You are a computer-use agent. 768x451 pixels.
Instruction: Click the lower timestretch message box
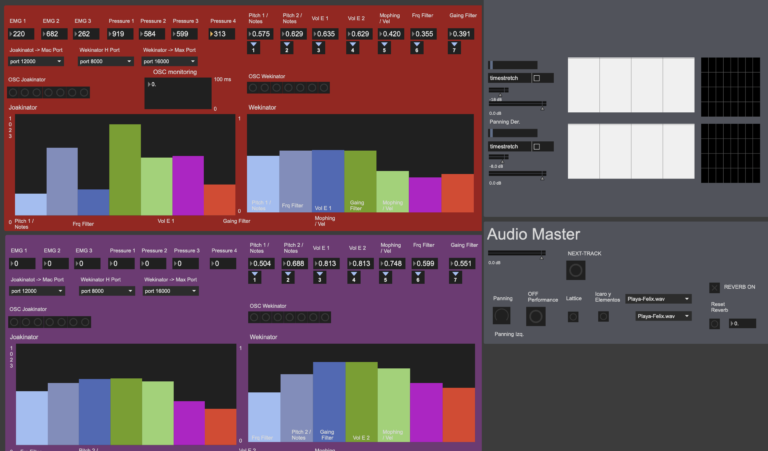pos(509,146)
